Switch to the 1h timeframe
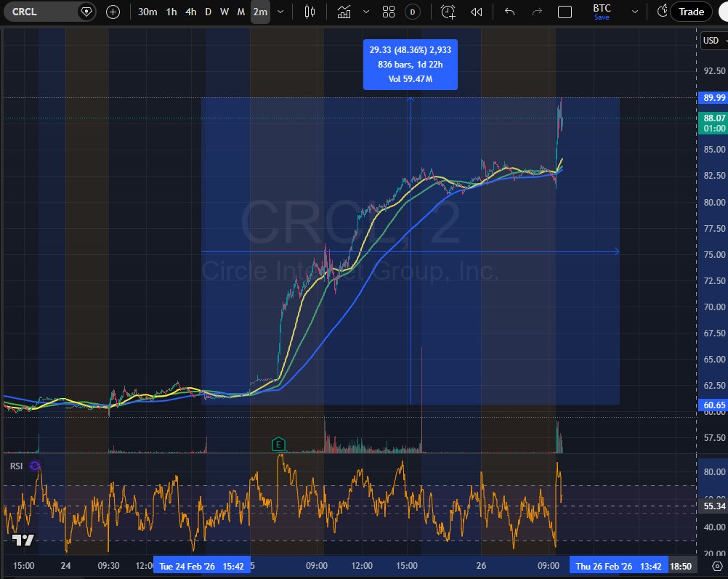This screenshot has width=728, height=579. click(x=171, y=12)
